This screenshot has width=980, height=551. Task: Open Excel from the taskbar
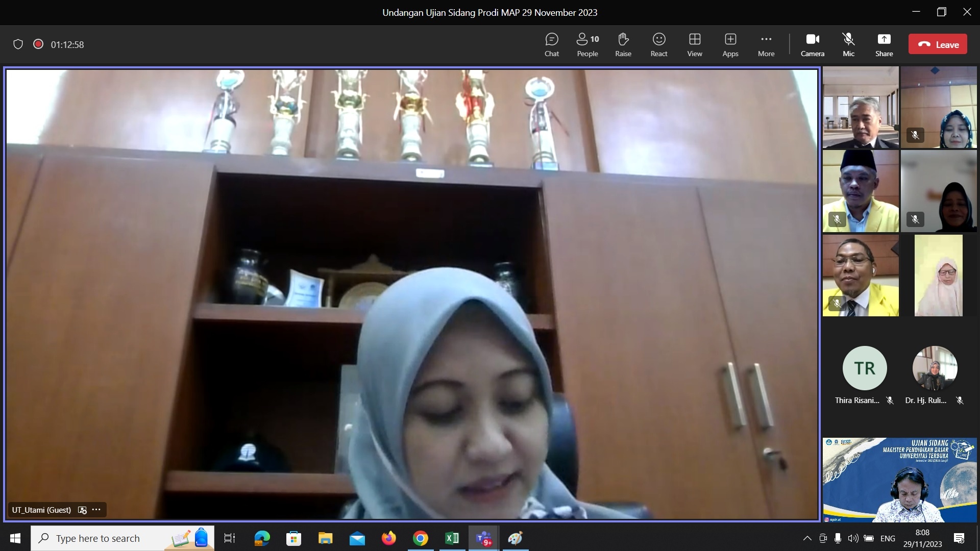(x=452, y=538)
